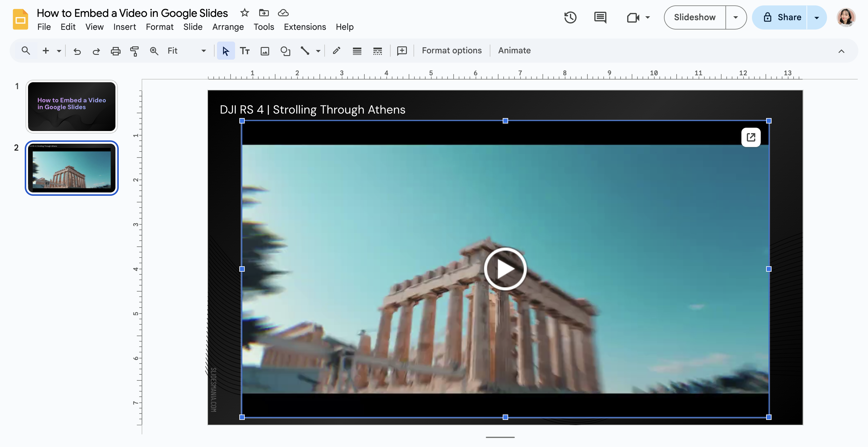Screen dimensions: 868x447
Task: Check cloud document status icon
Action: tap(283, 13)
